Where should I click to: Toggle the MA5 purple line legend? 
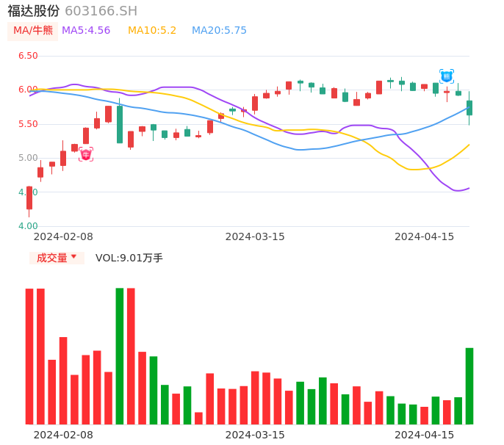click(86, 31)
